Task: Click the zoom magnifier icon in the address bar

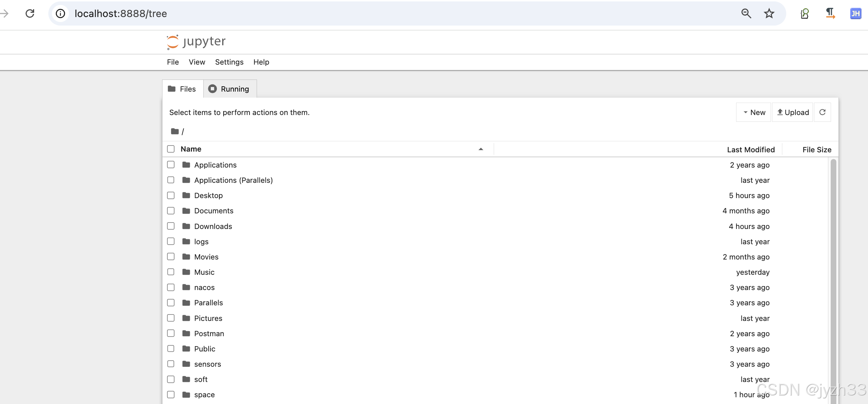Action: tap(746, 13)
